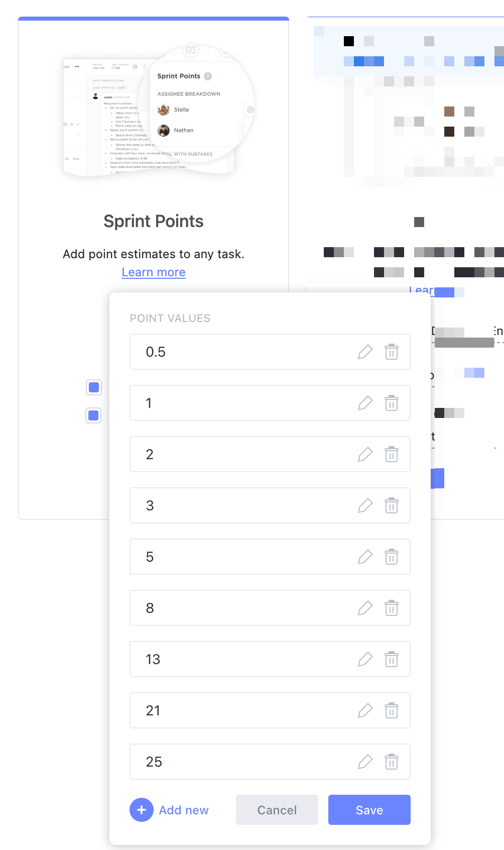Open the Learn more link
The width and height of the screenshot is (504, 850).
[x=153, y=272]
